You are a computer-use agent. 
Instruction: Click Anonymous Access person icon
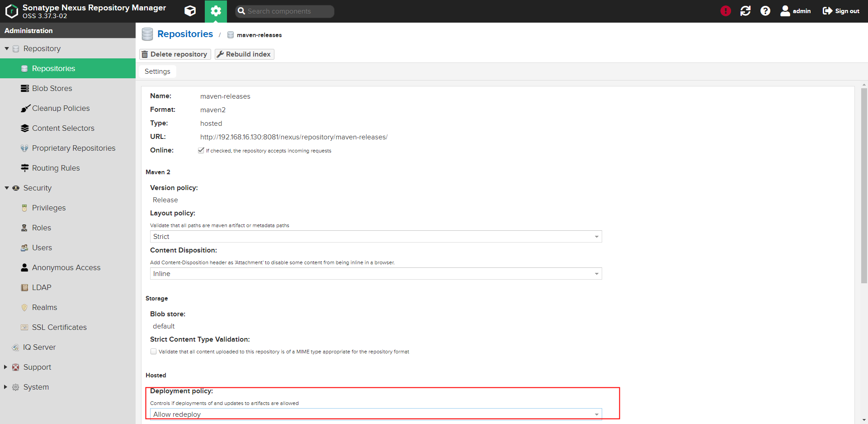(24, 267)
